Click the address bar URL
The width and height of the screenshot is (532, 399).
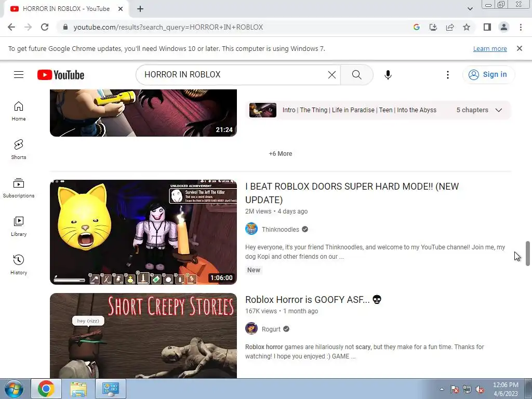pyautogui.click(x=168, y=27)
